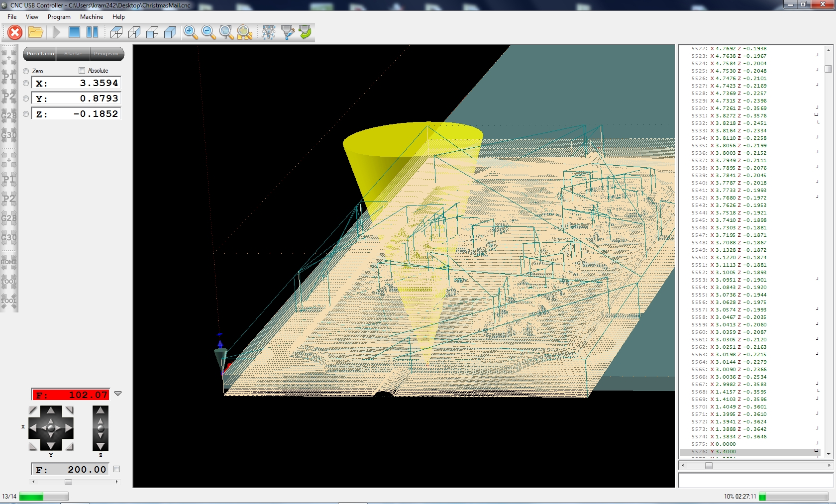Image resolution: width=836 pixels, height=504 pixels.
Task: Select the first wireframe cube view icon
Action: [x=116, y=32]
